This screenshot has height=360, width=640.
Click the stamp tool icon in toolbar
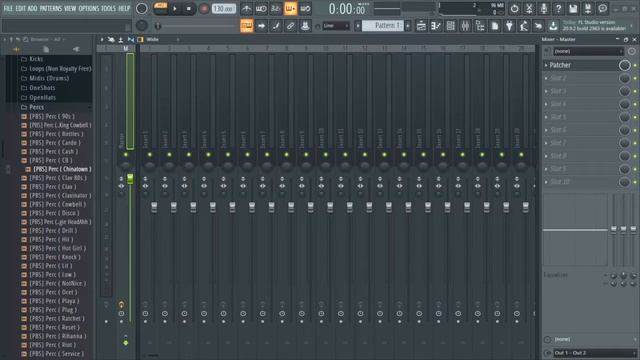305,26
